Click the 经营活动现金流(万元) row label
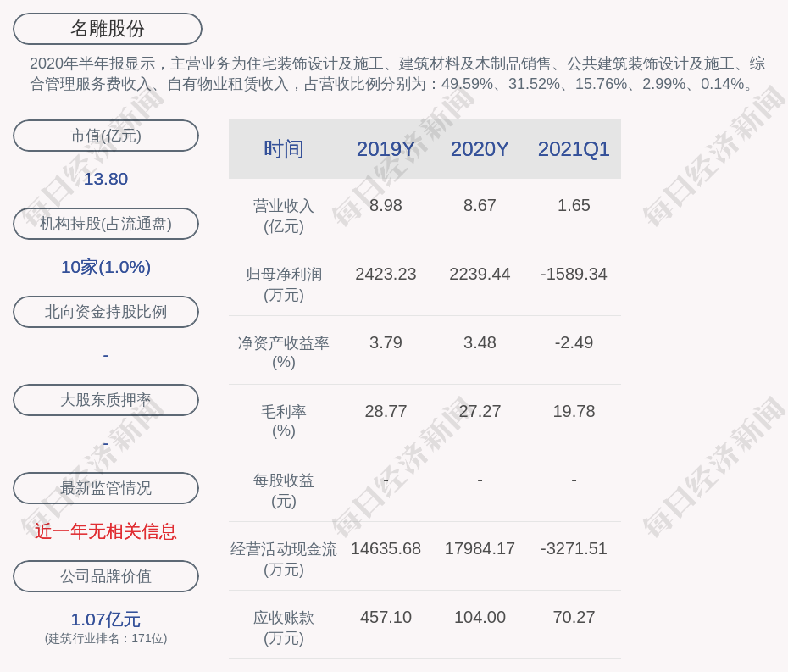788x672 pixels. coord(284,559)
